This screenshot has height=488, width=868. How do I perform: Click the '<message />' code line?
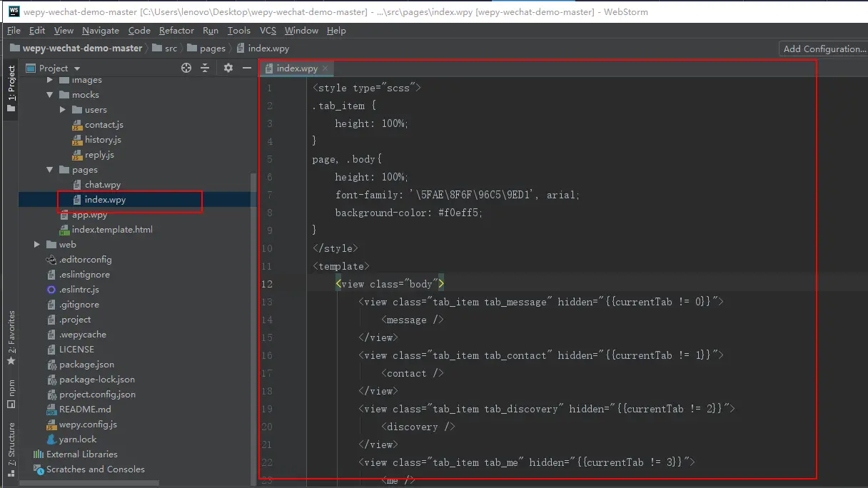[x=413, y=320]
